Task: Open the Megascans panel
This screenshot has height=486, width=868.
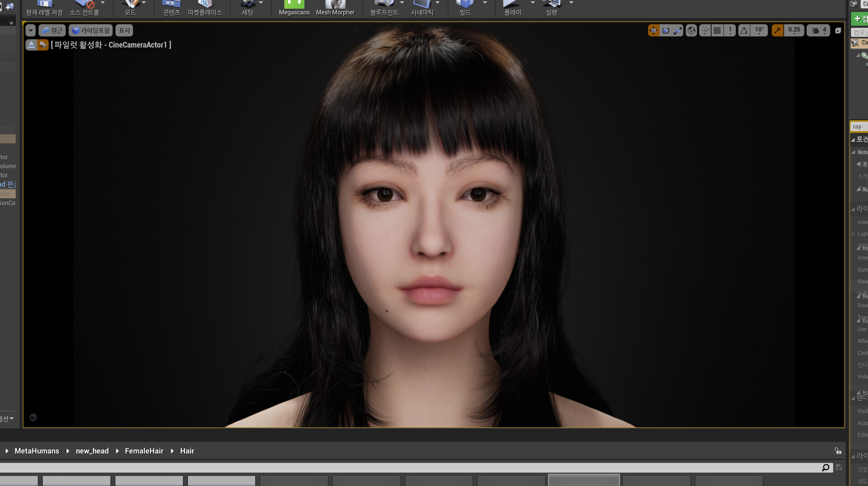Action: (294, 7)
